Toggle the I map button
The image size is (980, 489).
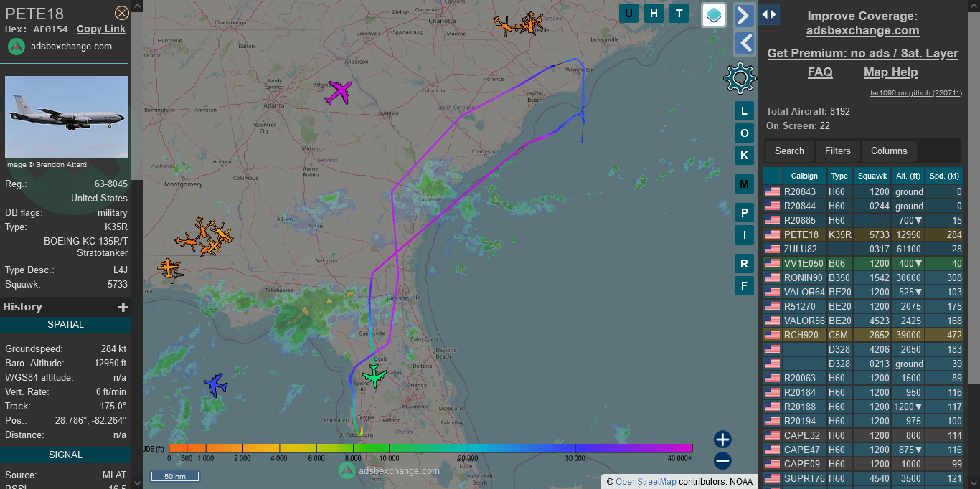(744, 234)
